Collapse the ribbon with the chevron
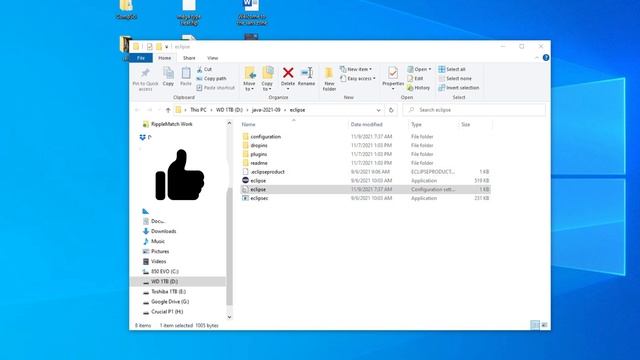 [x=537, y=58]
